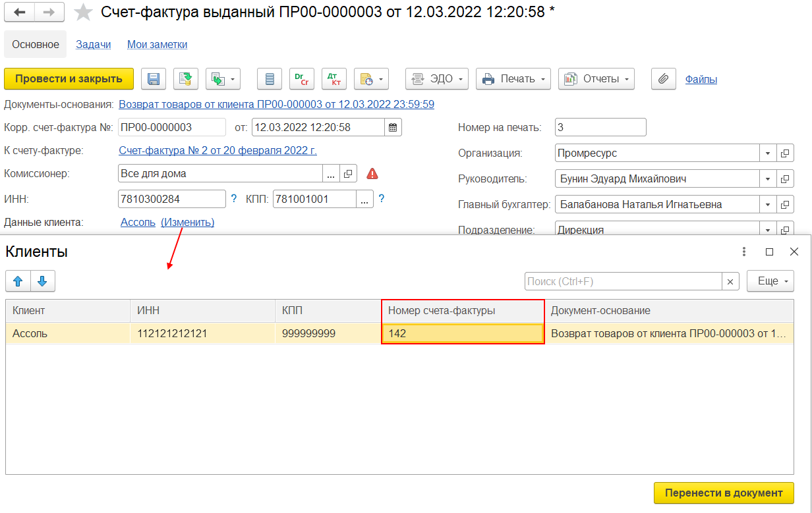Open the DtKt postings icon
This screenshot has width=812, height=513.
pos(334,79)
